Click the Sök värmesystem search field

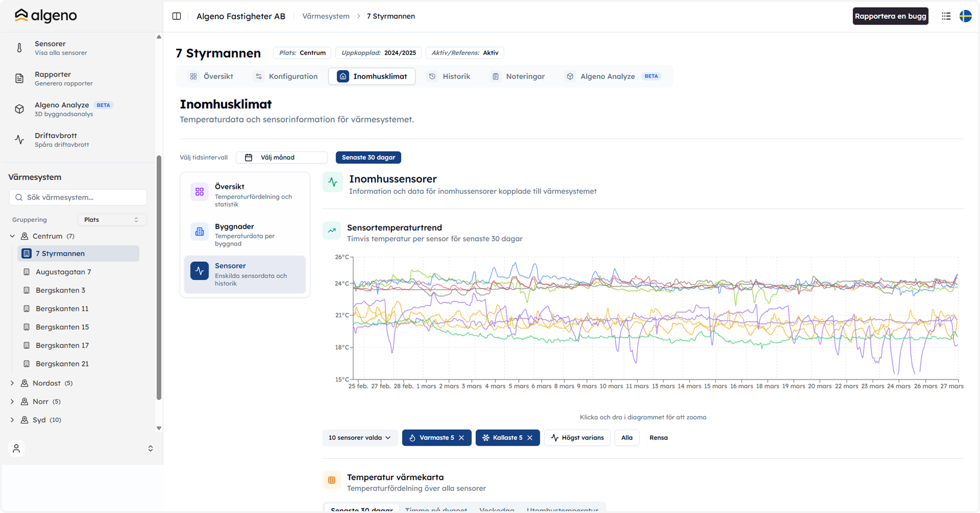click(78, 197)
